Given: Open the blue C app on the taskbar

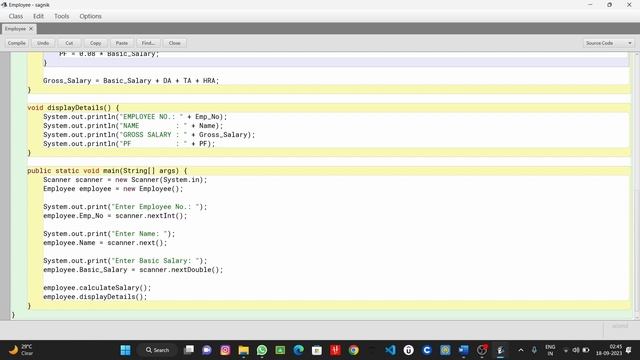Looking at the screenshot, I should point(427,350).
